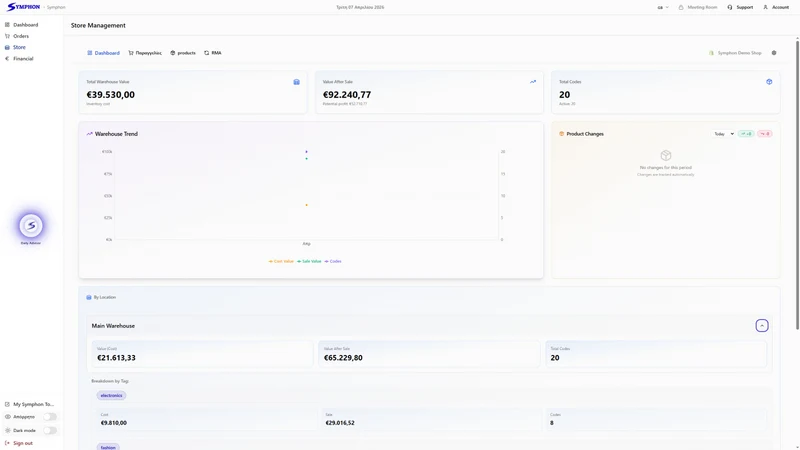800x450 pixels.
Task: Click the €39.530,00 warehouse value
Action: pyautogui.click(x=111, y=95)
